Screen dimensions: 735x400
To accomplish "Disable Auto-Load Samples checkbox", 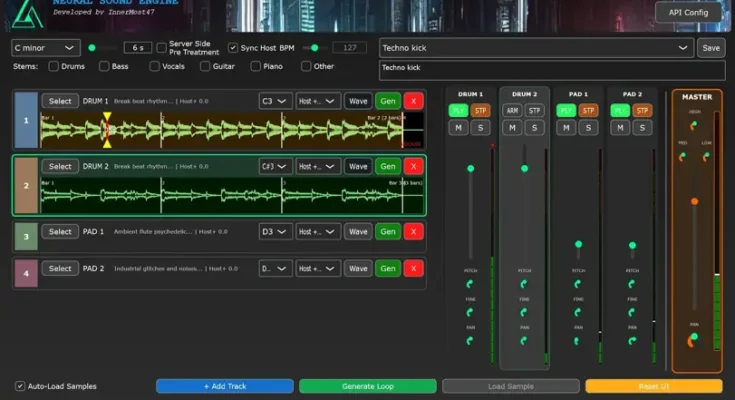I will click(20, 386).
